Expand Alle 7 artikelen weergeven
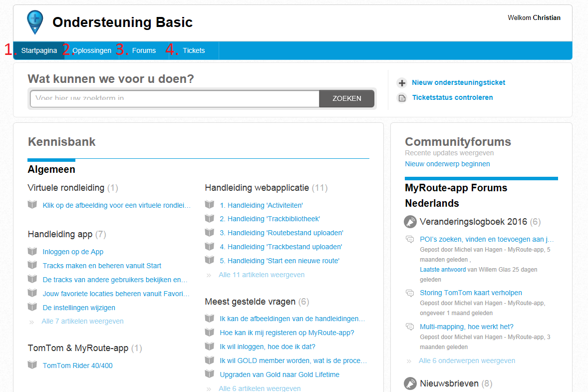The height and width of the screenshot is (392, 588). [x=82, y=321]
